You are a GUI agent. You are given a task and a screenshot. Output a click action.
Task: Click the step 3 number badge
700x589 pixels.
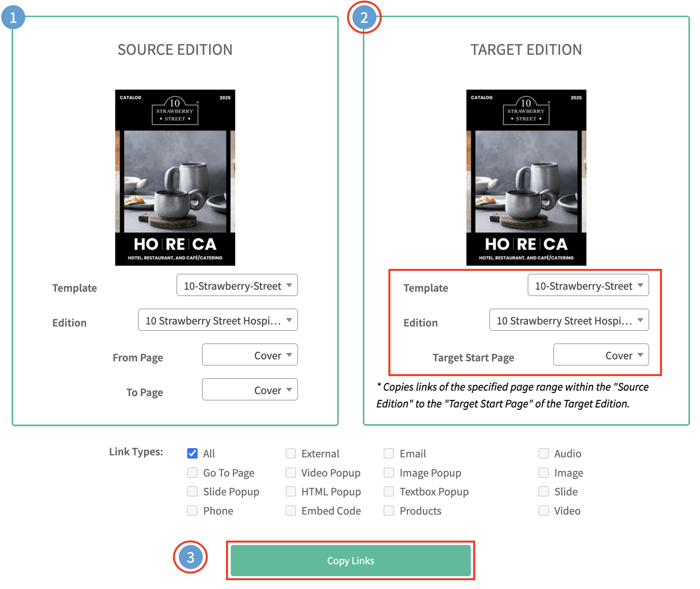[x=190, y=557]
